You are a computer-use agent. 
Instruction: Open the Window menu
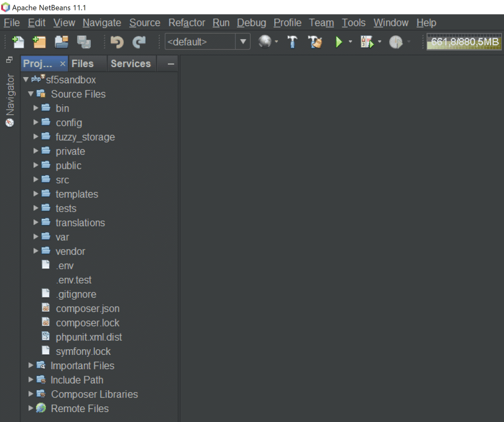click(391, 23)
